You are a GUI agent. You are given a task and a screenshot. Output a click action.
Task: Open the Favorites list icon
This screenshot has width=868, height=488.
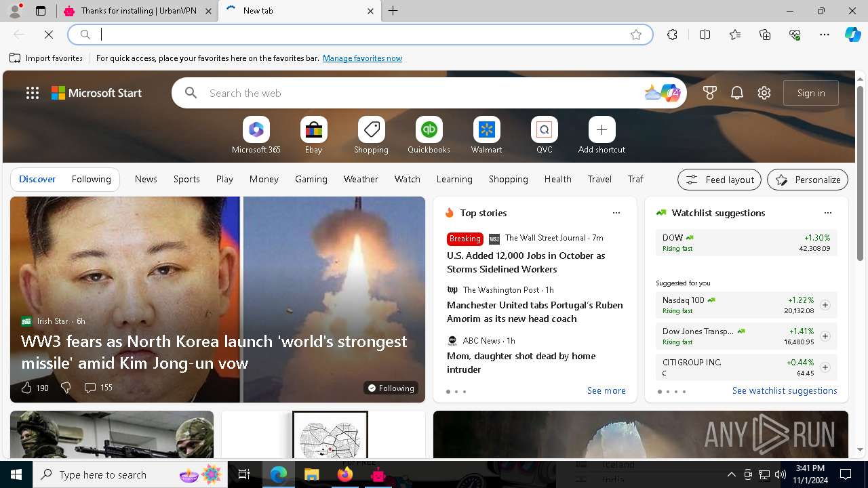[735, 35]
